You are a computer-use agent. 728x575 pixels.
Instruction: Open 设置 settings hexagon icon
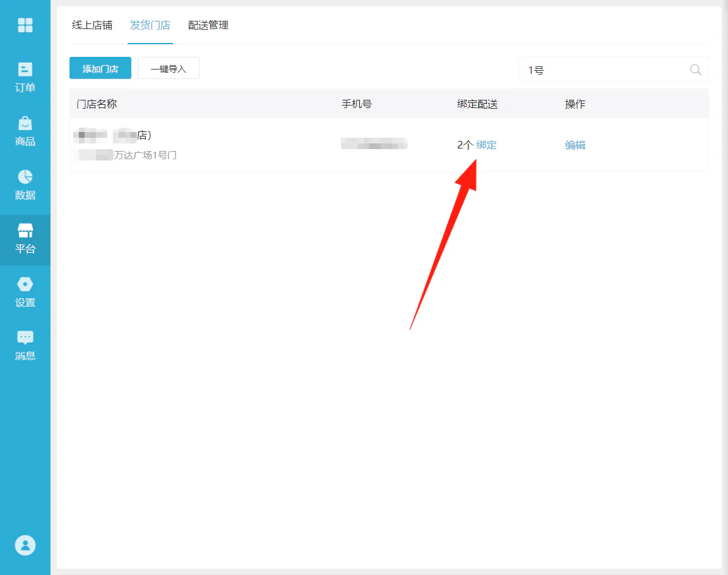coord(25,284)
